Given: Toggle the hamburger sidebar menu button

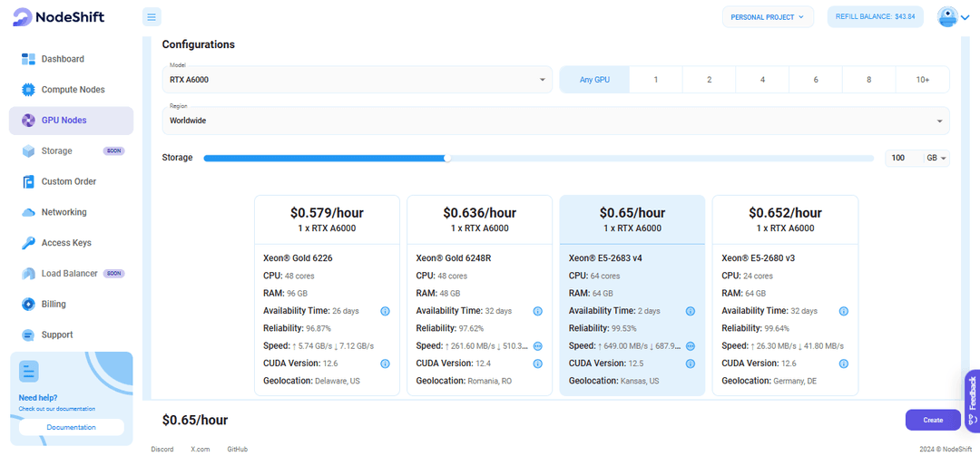Looking at the screenshot, I should (x=152, y=17).
